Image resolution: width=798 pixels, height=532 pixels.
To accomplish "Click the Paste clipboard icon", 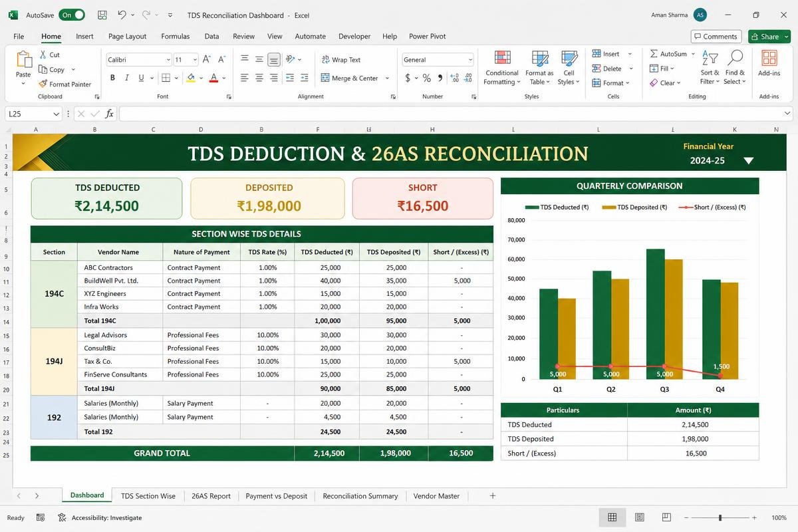I will (23, 60).
